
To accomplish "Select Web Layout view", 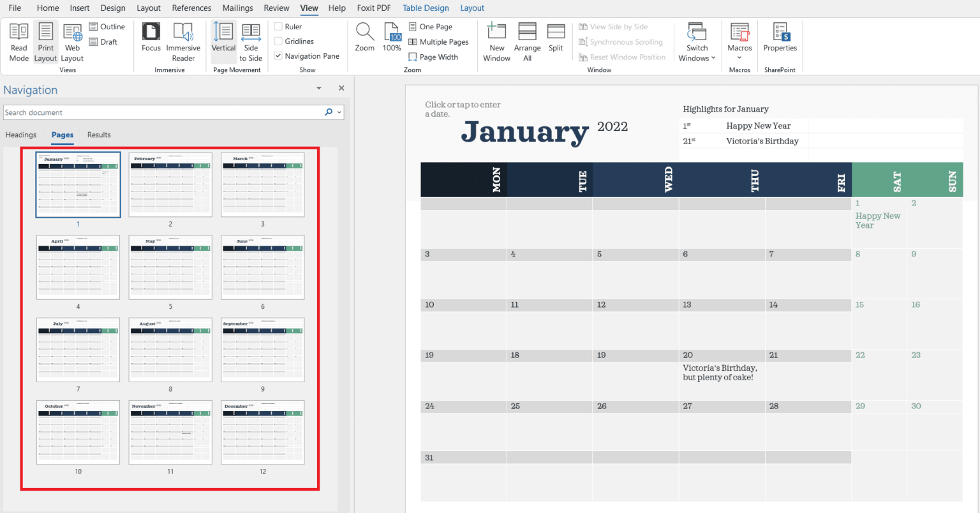I will point(71,41).
